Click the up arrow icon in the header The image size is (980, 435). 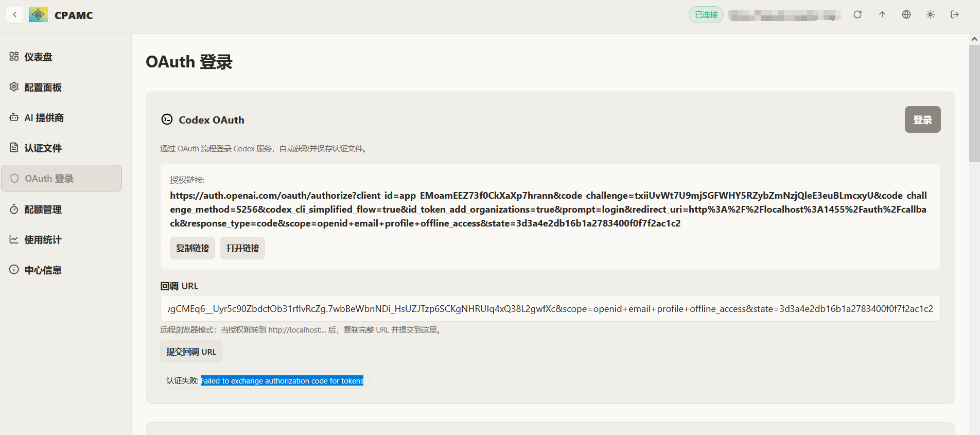click(x=882, y=14)
